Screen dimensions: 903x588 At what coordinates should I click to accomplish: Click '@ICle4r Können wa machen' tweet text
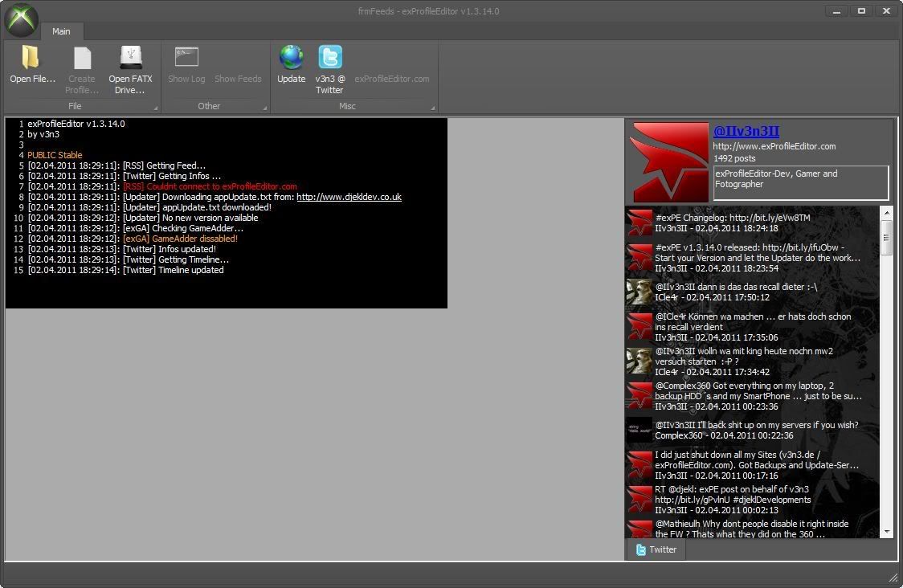coord(753,322)
